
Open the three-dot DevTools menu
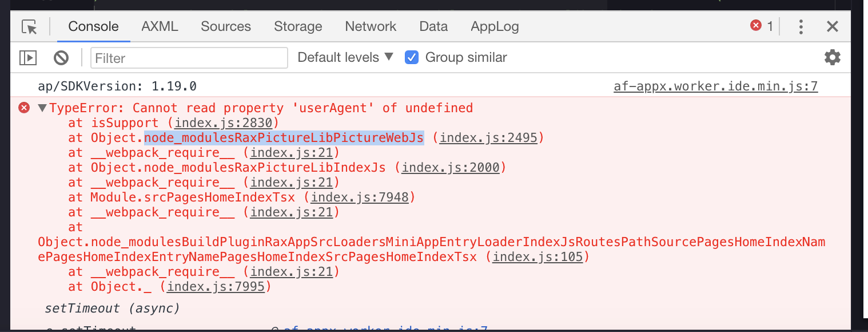(x=801, y=26)
